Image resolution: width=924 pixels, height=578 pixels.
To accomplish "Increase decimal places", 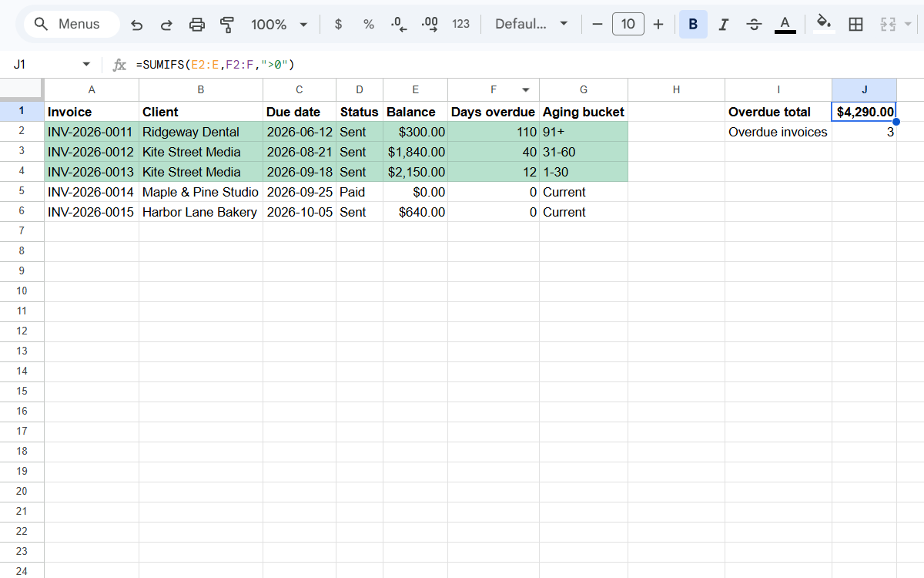I will (x=430, y=25).
